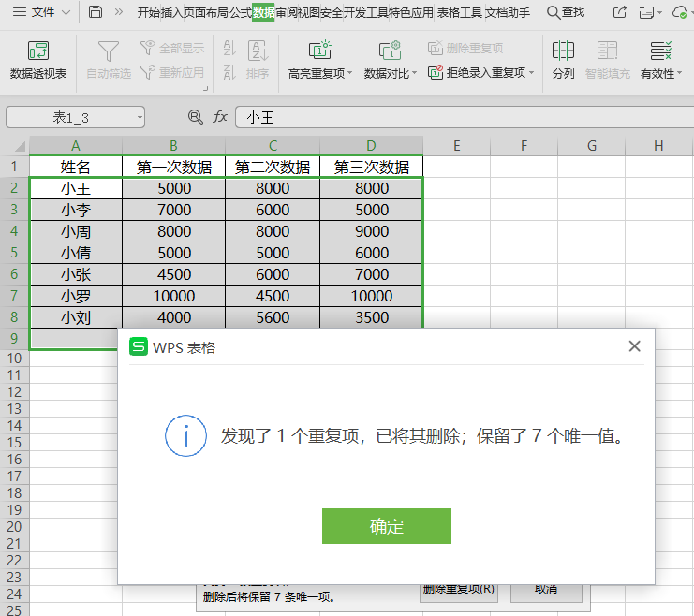Screen dimensions: 694x616
Task: Open the 审阅 ribbon tab
Action: 286,12
